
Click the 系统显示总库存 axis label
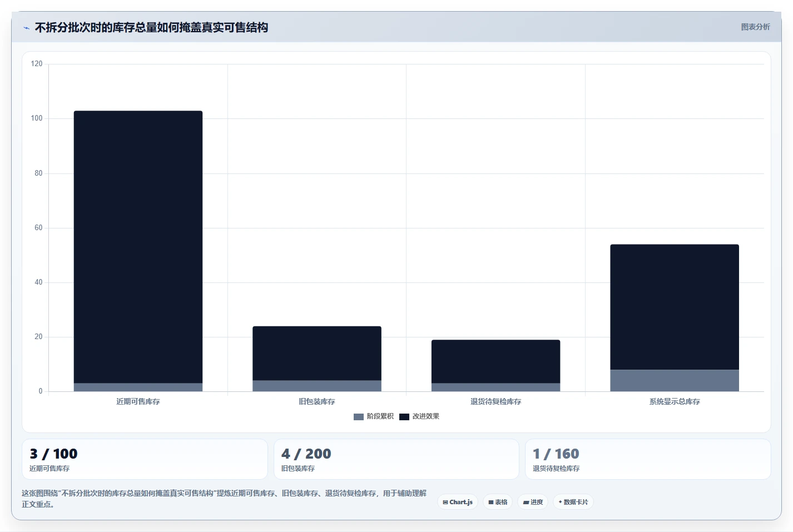(675, 401)
